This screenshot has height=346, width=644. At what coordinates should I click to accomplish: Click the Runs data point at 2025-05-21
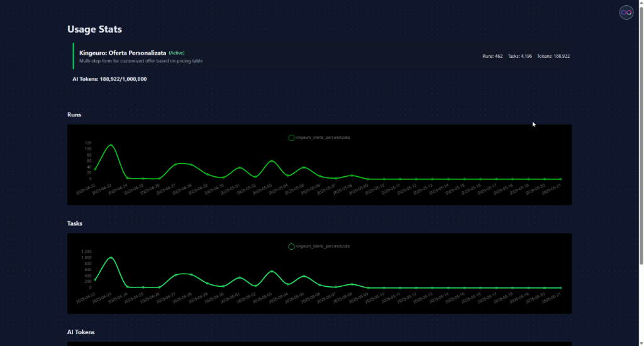click(560, 179)
